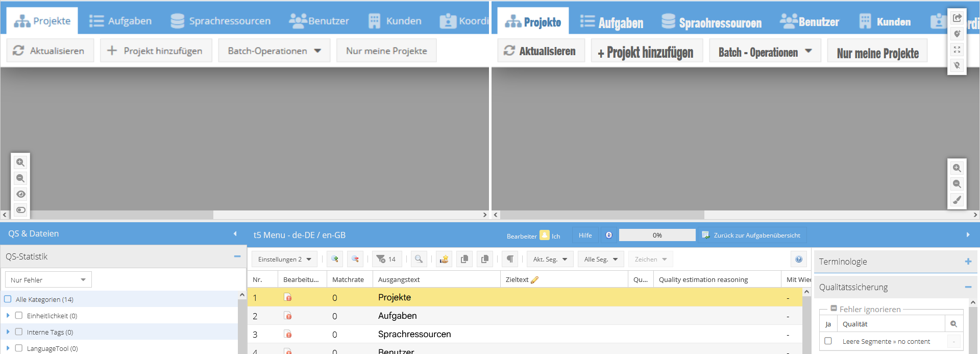Click the fullscreen icon in right preview toolbar
The height and width of the screenshot is (354, 980).
click(x=957, y=50)
